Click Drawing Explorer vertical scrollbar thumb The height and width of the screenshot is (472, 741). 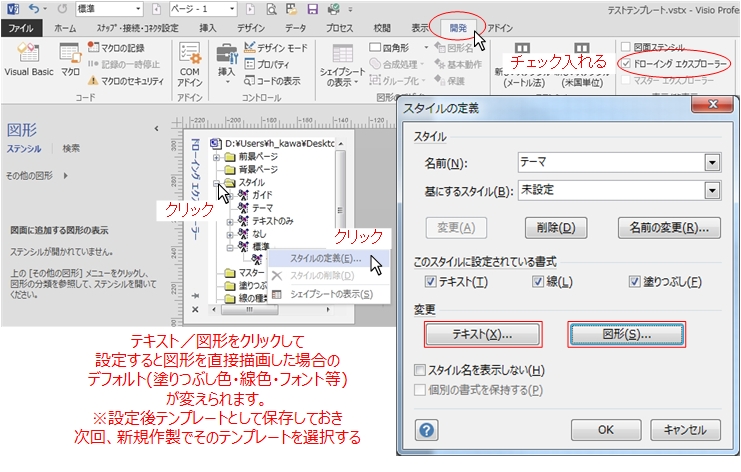[340, 189]
